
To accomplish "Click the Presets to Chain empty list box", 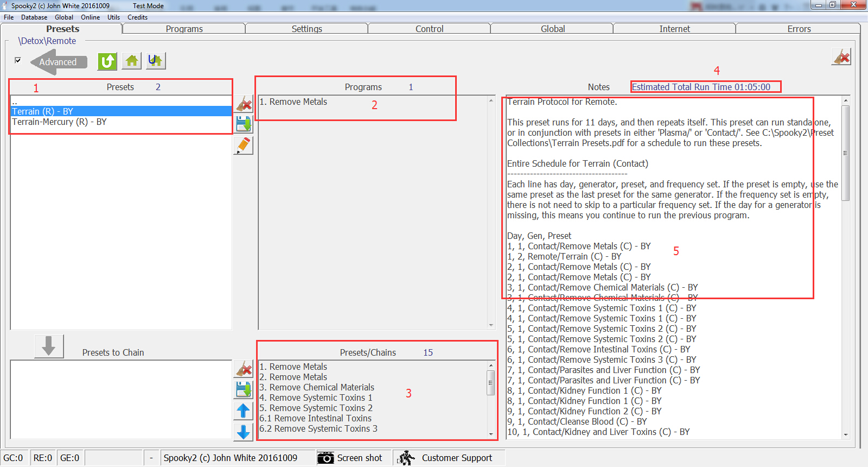I will point(121,399).
